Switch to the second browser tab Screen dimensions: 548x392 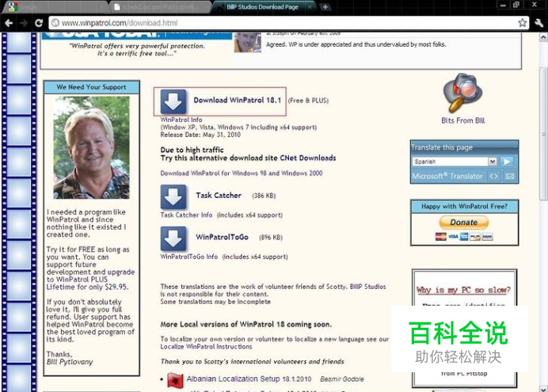pos(161,7)
